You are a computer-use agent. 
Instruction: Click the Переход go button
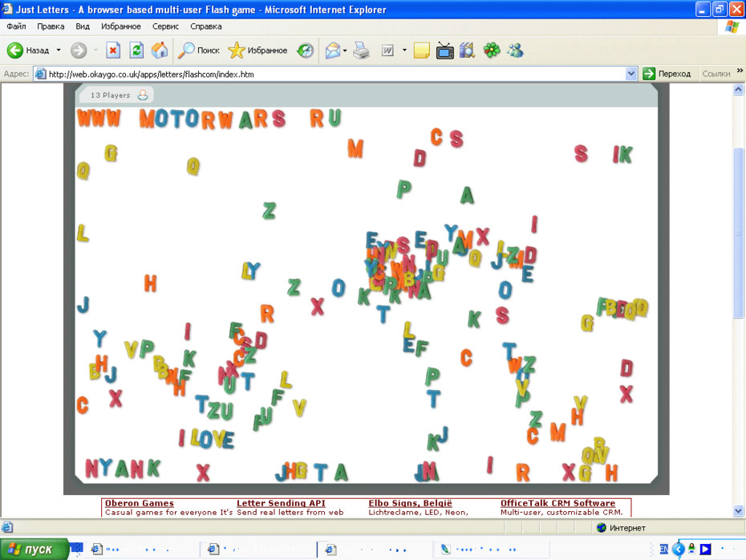pos(667,74)
